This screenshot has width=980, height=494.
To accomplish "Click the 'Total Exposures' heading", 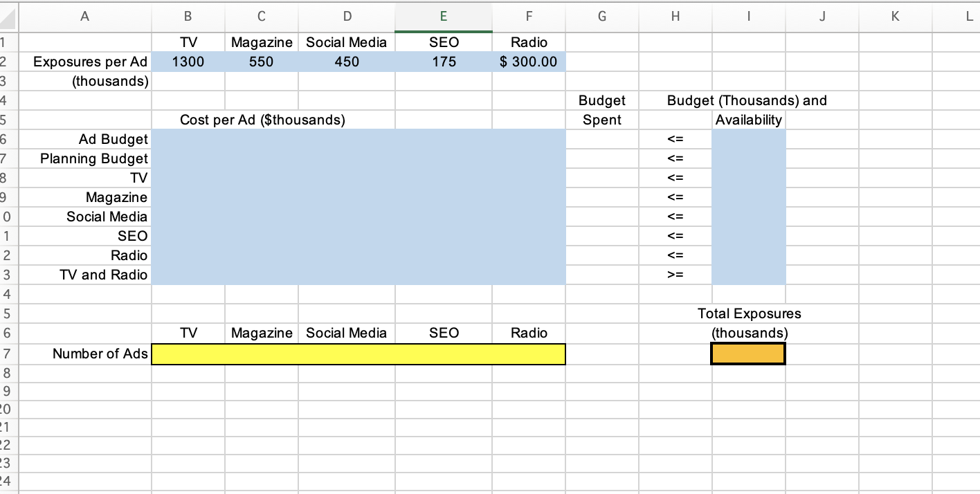I will click(x=749, y=313).
